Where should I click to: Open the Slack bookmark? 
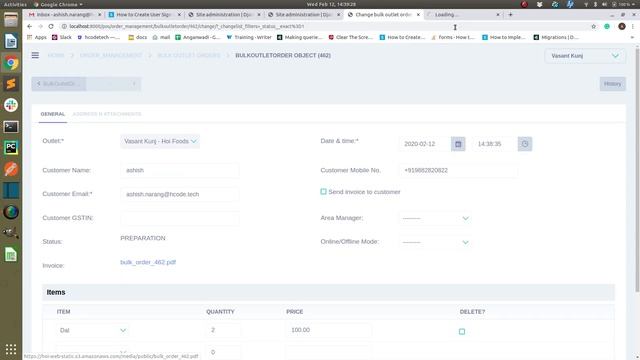click(62, 37)
